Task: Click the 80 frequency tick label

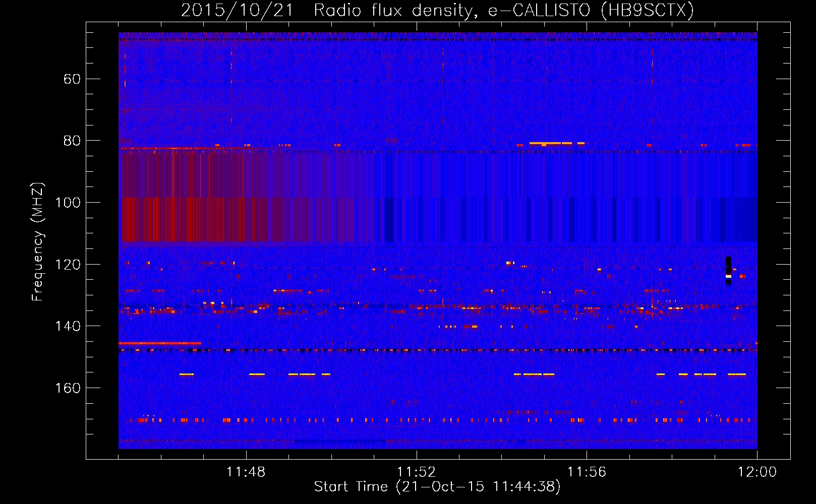Action: click(72, 141)
